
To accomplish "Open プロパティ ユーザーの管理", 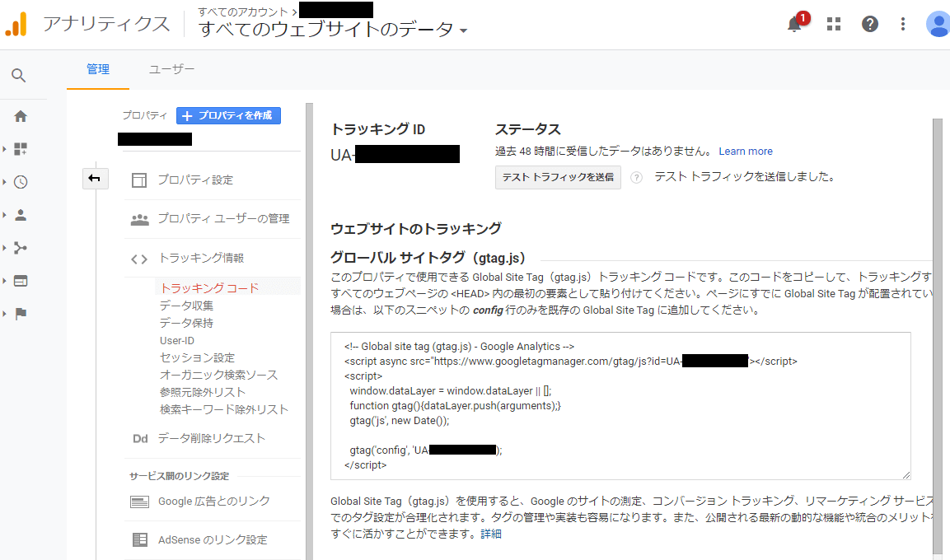I will click(223, 218).
